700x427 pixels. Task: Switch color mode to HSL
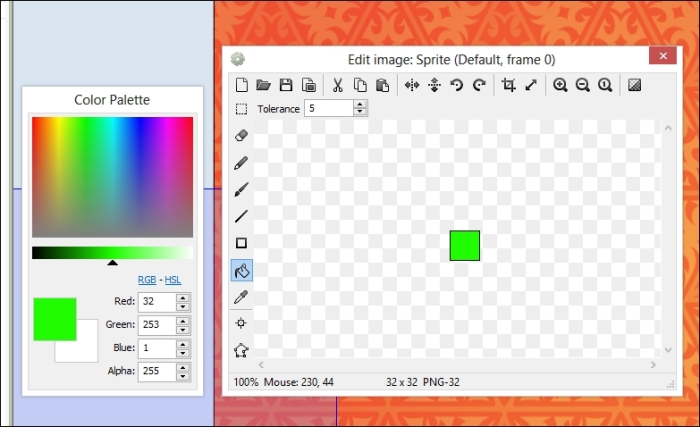173,280
